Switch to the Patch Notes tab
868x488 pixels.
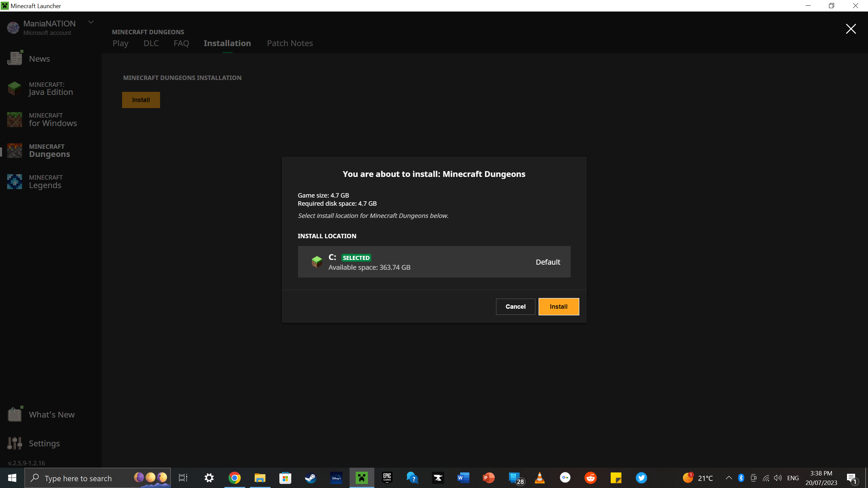[290, 43]
